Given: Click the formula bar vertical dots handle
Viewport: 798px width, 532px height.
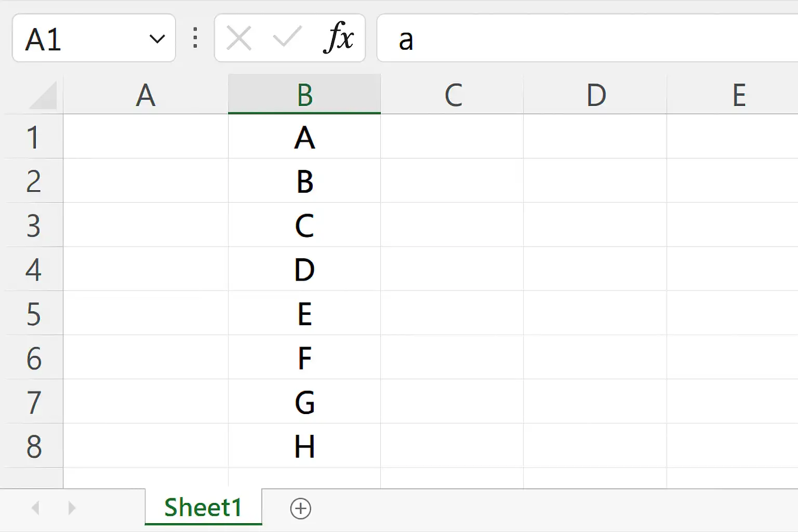Looking at the screenshot, I should point(195,38).
